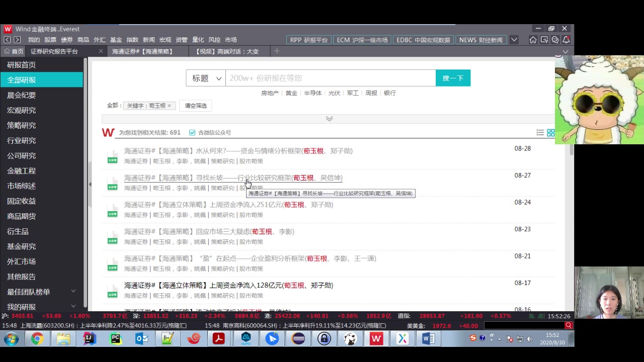Add a new tab with plus button
The height and width of the screenshot is (362, 644).
277,51
